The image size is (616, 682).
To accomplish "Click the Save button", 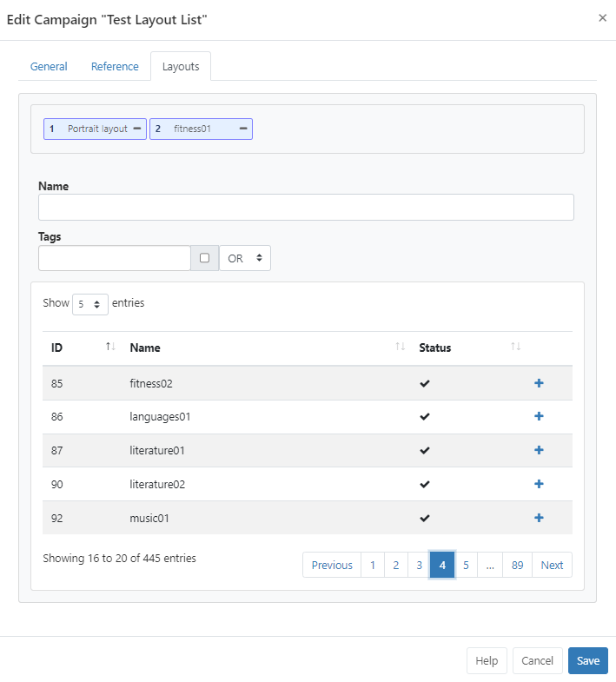I will [587, 660].
